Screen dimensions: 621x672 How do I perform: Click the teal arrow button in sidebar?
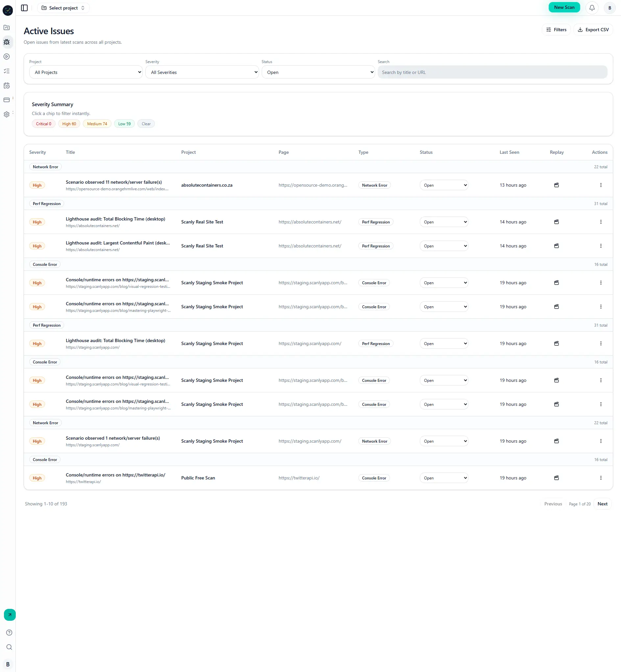[x=10, y=614]
